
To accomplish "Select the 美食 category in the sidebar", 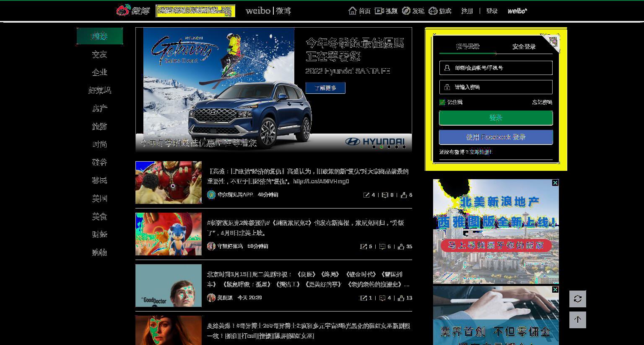I will 100,216.
